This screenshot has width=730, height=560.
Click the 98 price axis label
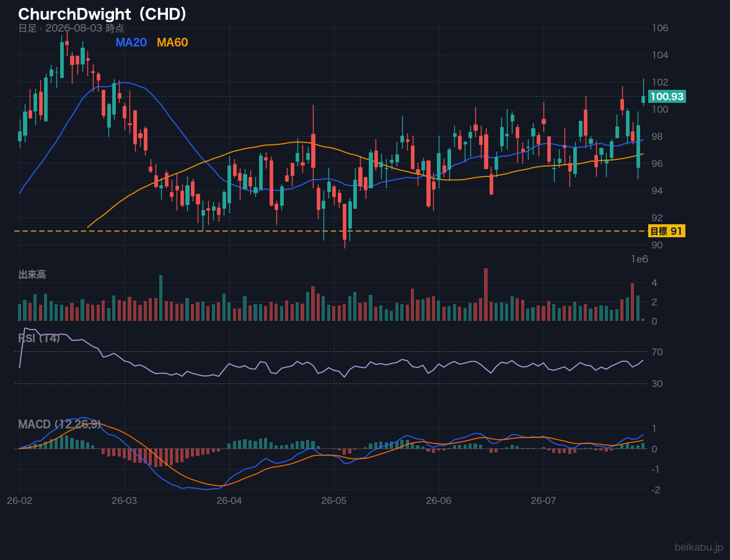pyautogui.click(x=657, y=136)
